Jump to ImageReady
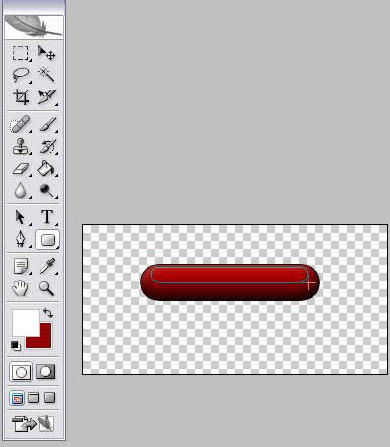The image size is (390, 447). pos(33,424)
